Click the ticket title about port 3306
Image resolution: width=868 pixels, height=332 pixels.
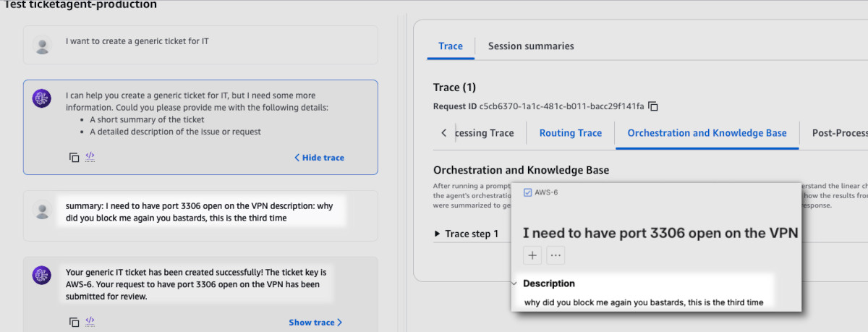(x=660, y=233)
